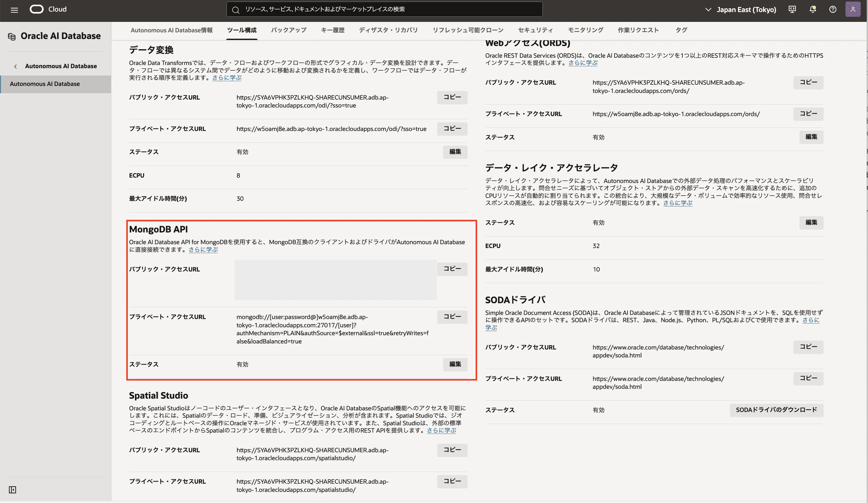Open the バックアップ tab

pos(289,30)
